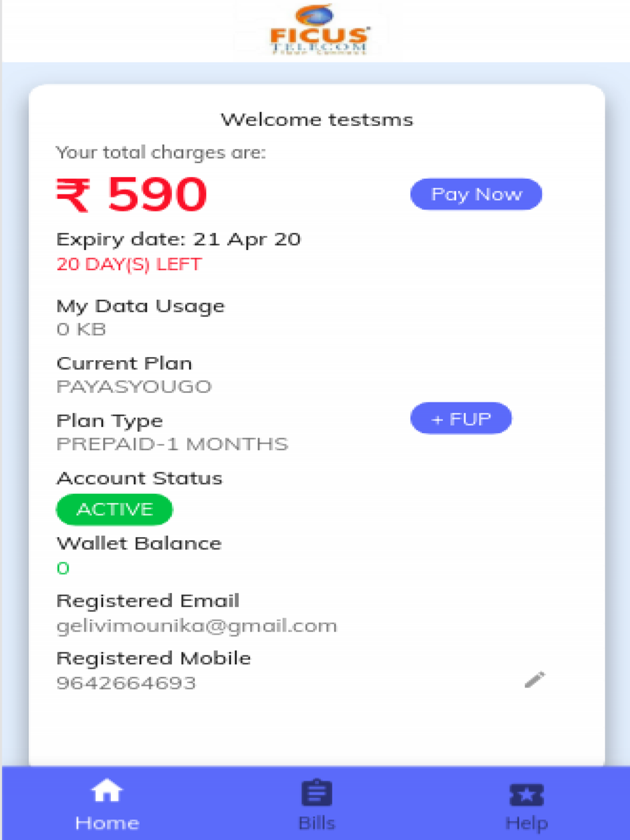Tap the 590 total charges amount
The height and width of the screenshot is (840, 630).
[x=157, y=194]
